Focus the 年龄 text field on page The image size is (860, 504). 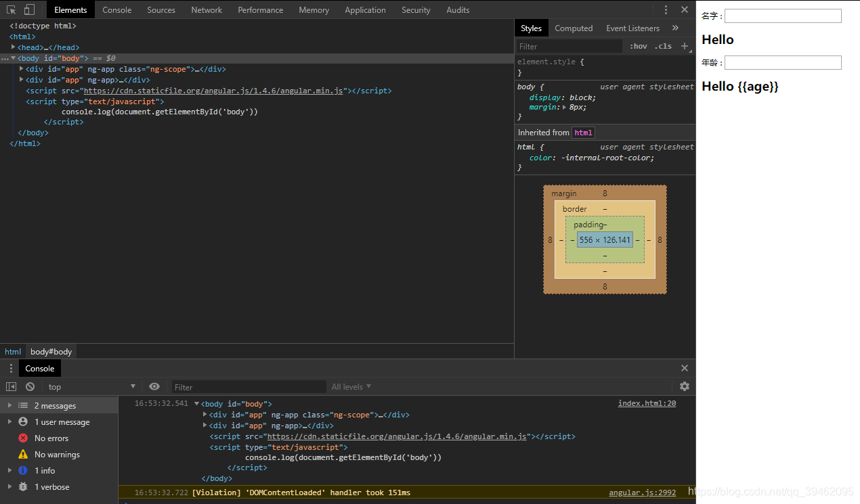coord(783,62)
